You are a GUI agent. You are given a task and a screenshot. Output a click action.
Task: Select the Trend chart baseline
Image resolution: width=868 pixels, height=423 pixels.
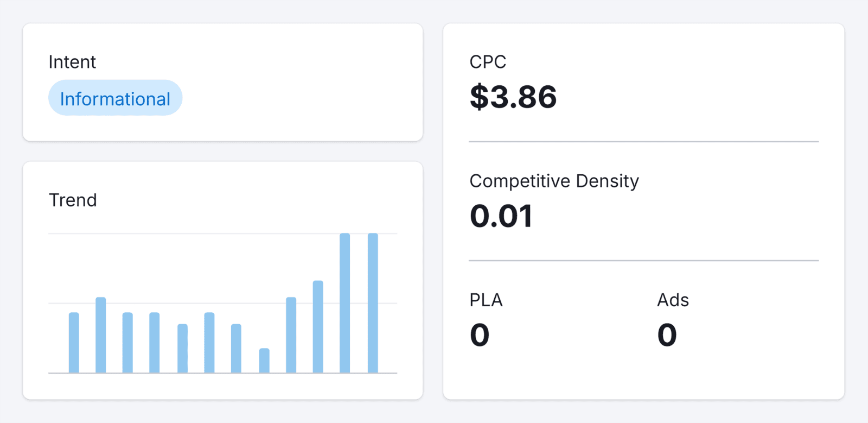[222, 373]
